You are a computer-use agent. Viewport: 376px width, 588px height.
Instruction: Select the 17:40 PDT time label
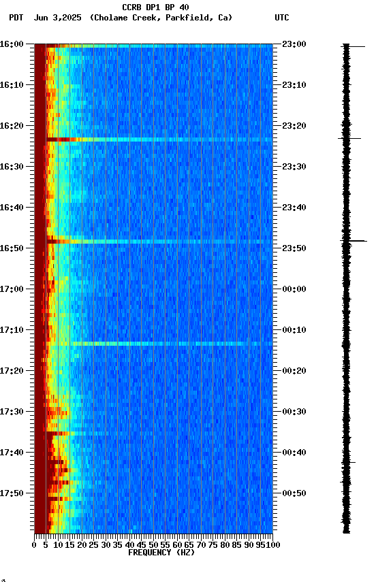tap(12, 453)
